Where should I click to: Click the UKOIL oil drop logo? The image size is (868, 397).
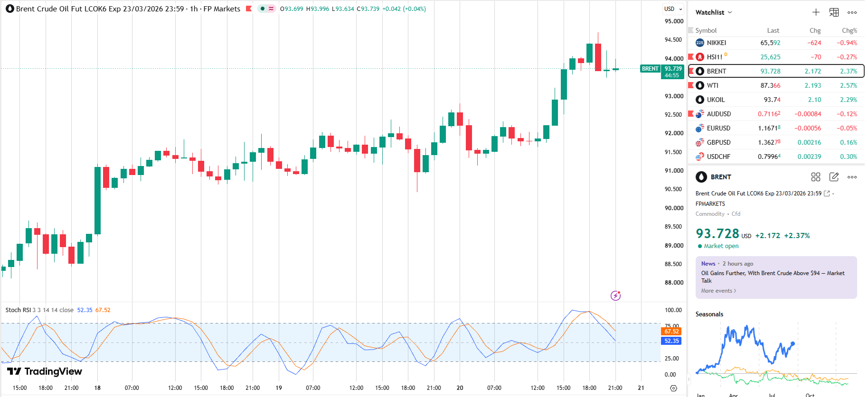point(700,100)
